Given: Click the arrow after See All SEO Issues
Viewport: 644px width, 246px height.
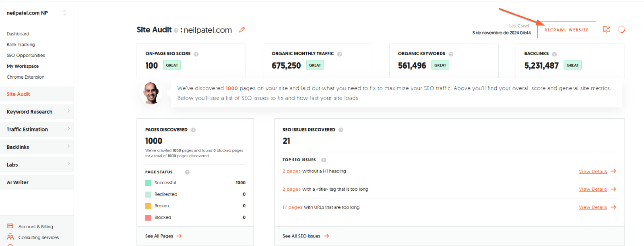Looking at the screenshot, I should [326, 236].
